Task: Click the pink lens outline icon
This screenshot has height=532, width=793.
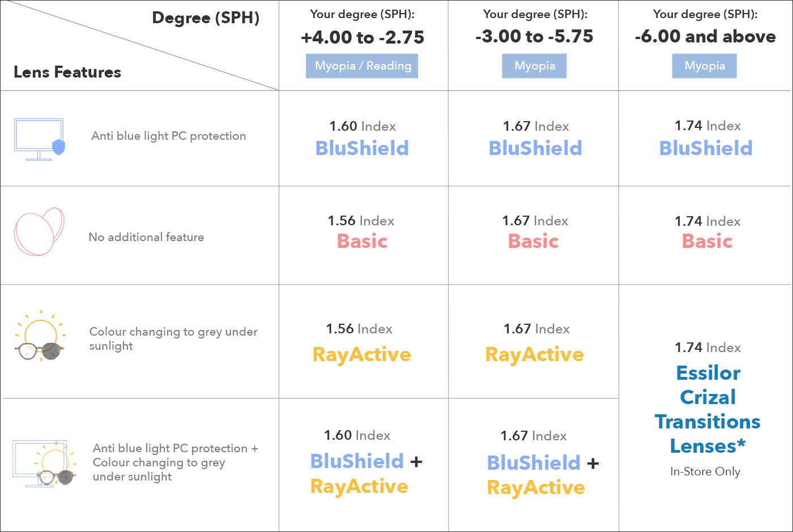Action: pos(39,231)
